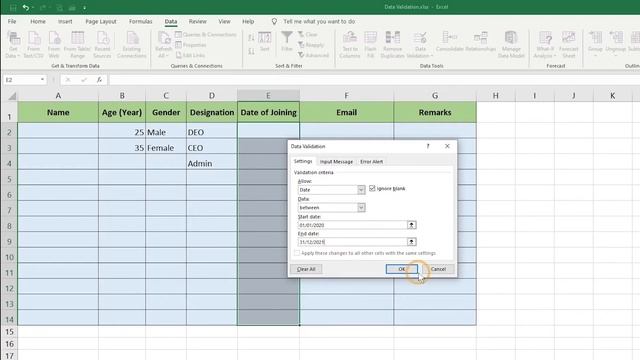640x360 pixels.
Task: Click the Filter funnel icon
Action: click(287, 42)
